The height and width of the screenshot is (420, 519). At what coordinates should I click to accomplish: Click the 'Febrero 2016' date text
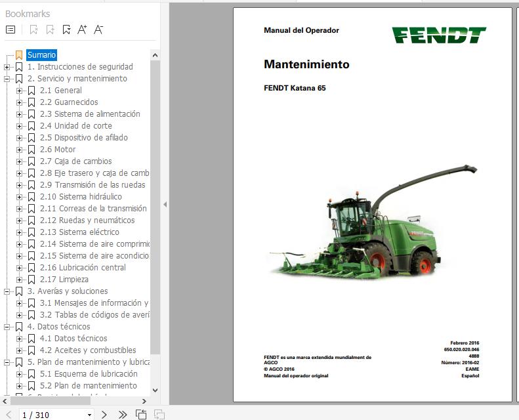tap(465, 343)
